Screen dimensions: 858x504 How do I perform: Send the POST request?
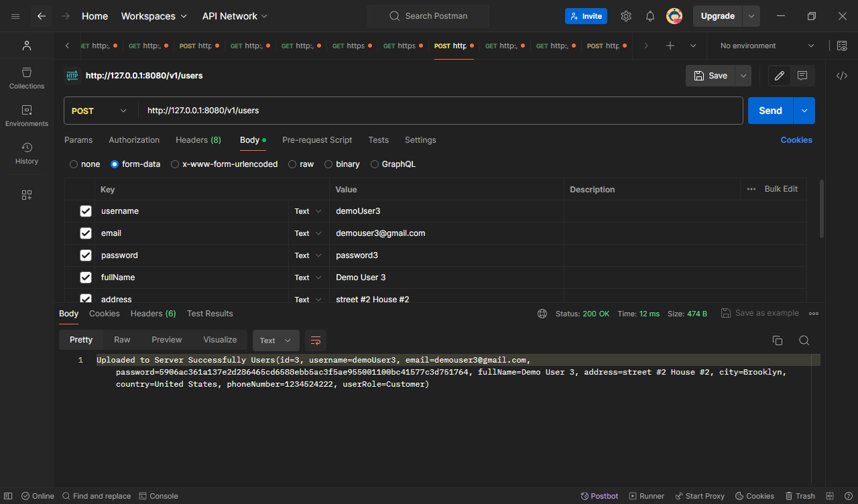770,111
